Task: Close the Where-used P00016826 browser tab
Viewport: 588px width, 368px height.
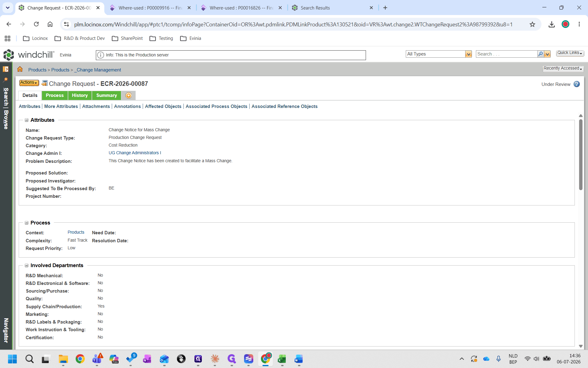Action: click(280, 8)
